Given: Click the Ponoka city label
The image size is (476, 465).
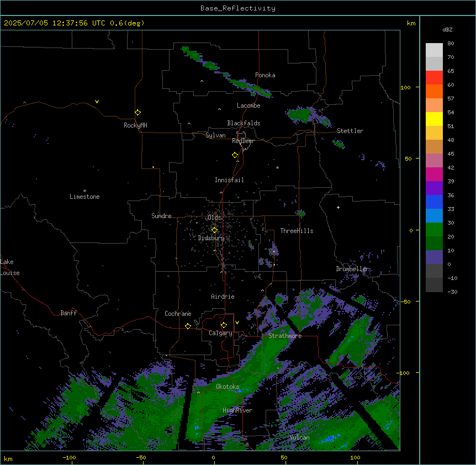Looking at the screenshot, I should tap(265, 75).
